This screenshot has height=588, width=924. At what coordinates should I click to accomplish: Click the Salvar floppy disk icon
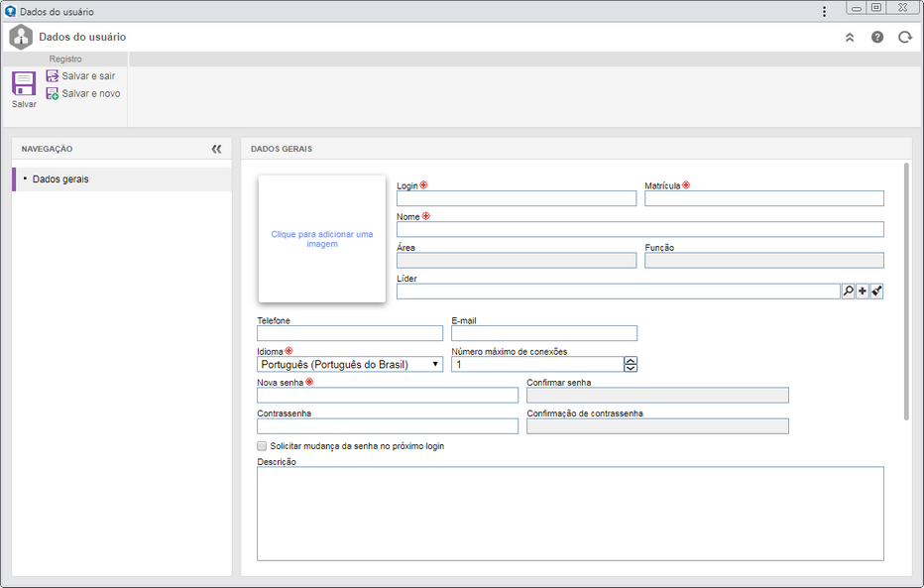pyautogui.click(x=24, y=83)
